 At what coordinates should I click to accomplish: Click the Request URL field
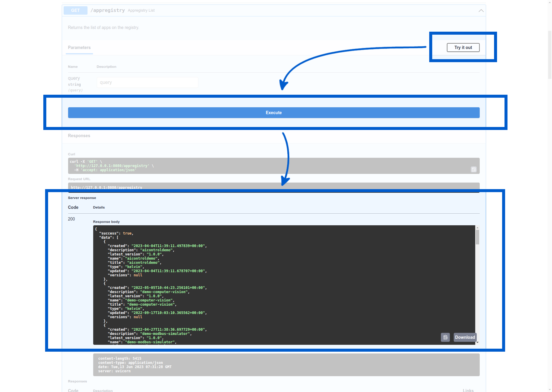(273, 187)
